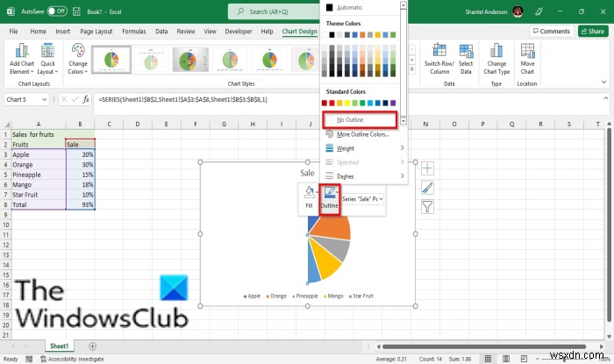This screenshot has width=614, height=364.
Task: Select the first chart style thumbnail
Action: click(111, 60)
